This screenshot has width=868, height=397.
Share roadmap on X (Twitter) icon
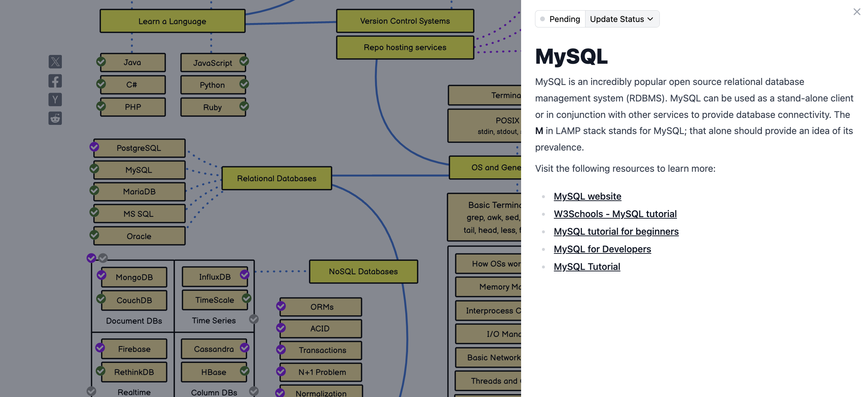(x=55, y=62)
